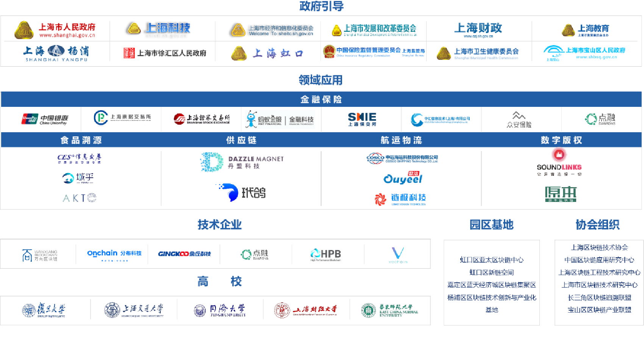Select the SHIE 上海保交所 logo

click(x=362, y=119)
